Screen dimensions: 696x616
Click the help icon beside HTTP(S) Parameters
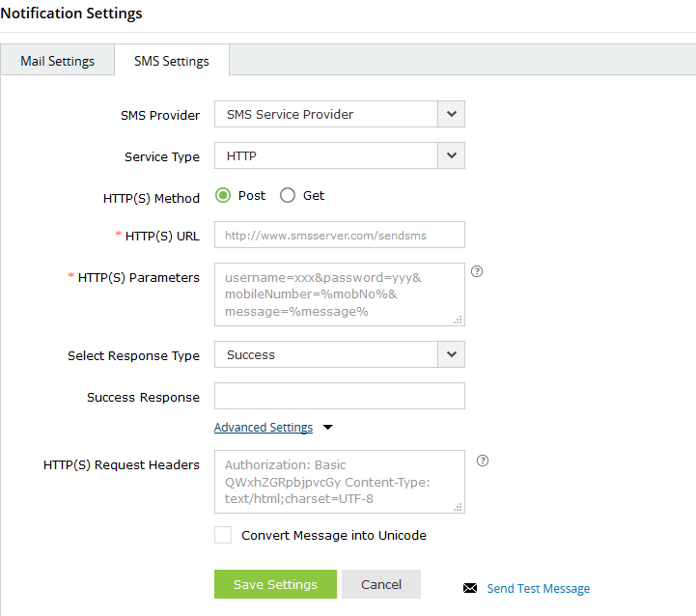click(477, 271)
